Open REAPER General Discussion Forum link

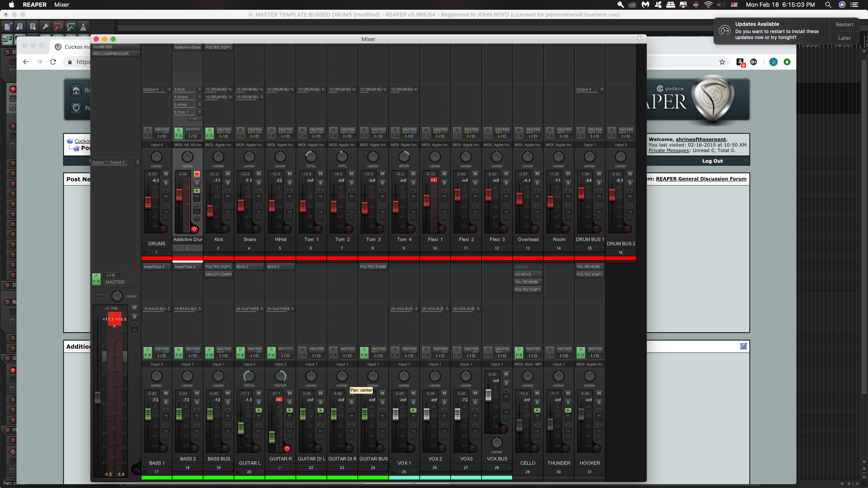[x=701, y=179]
